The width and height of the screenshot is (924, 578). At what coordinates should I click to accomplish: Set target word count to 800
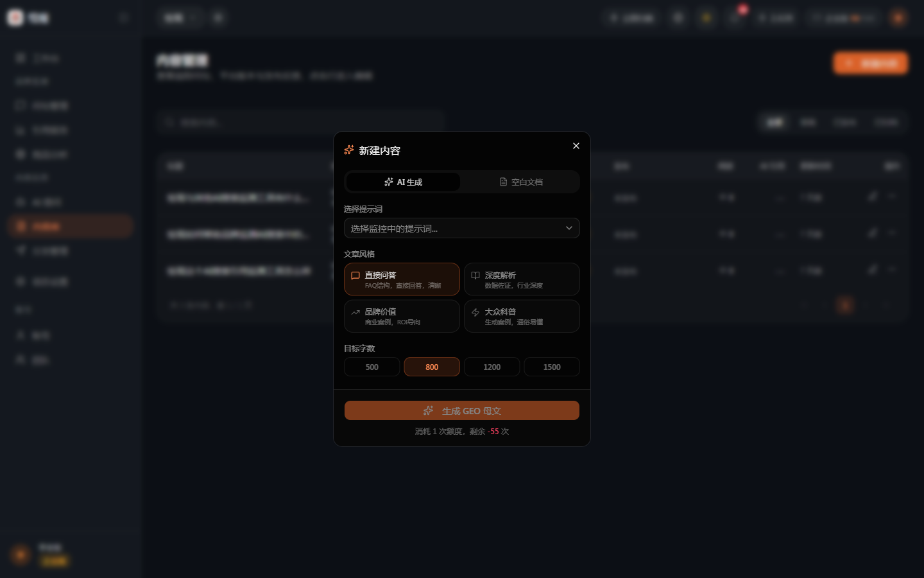pyautogui.click(x=432, y=367)
